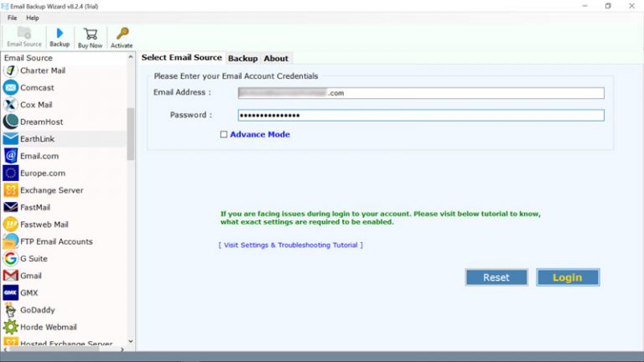This screenshot has width=644, height=362.
Task: Click the Europe.com label
Action: pyautogui.click(x=43, y=173)
